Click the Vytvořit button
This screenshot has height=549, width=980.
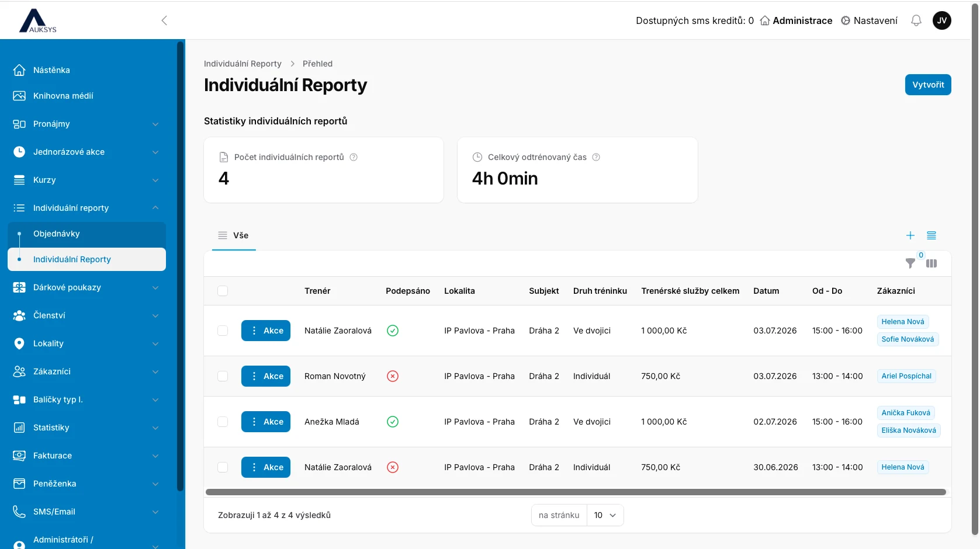(928, 85)
